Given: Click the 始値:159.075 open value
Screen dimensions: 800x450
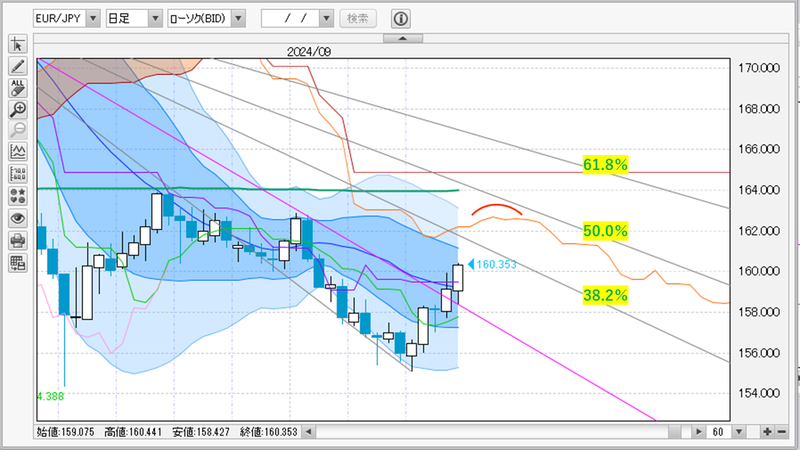Looking at the screenshot, I should 65,432.
